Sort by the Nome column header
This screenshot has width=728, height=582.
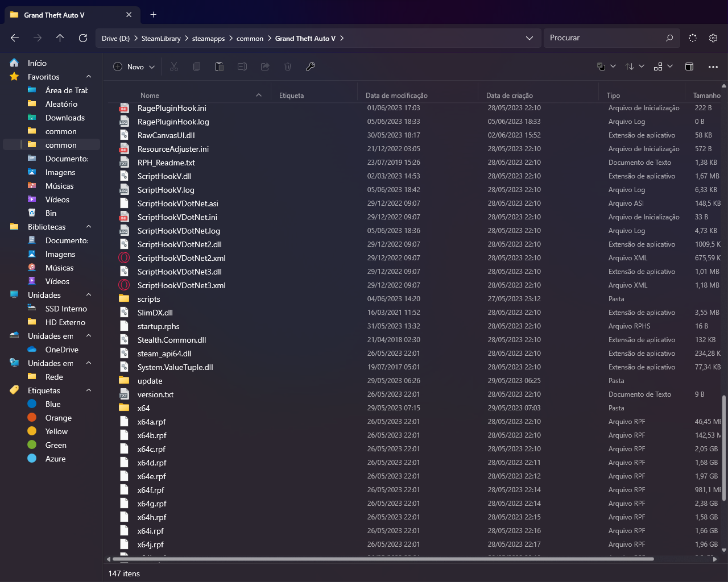150,95
